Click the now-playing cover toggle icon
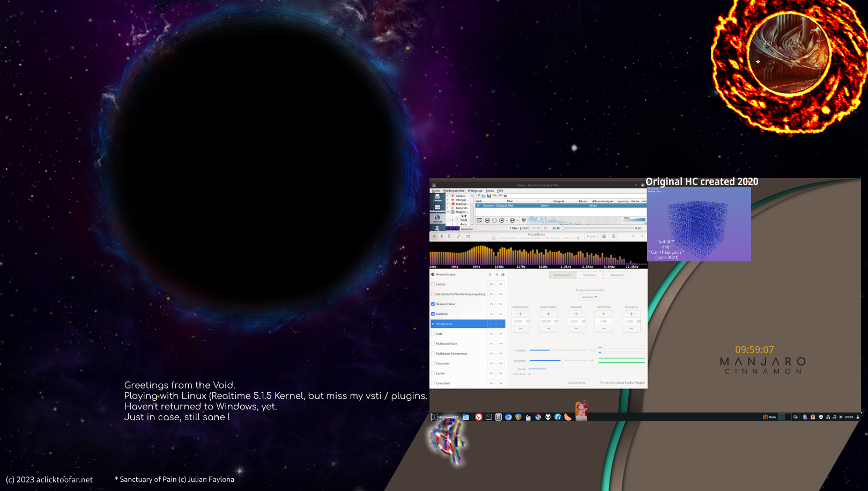 [479, 220]
